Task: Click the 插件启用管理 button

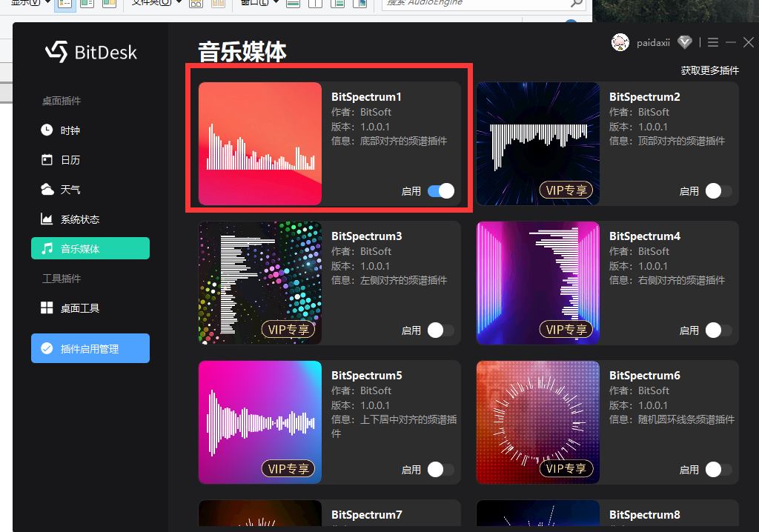Action: 90,348
